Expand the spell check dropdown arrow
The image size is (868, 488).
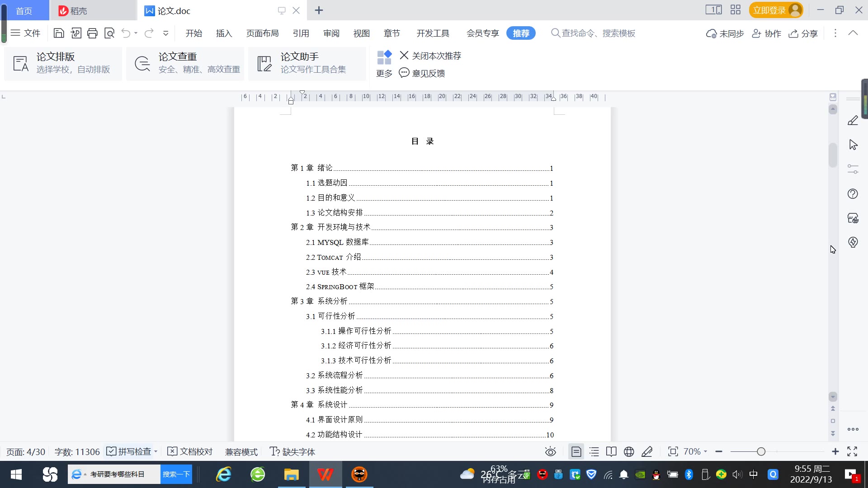[x=156, y=451]
